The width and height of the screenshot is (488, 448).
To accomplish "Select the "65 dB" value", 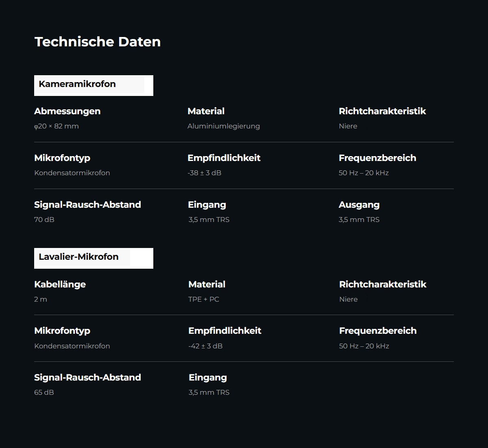I will point(44,392).
